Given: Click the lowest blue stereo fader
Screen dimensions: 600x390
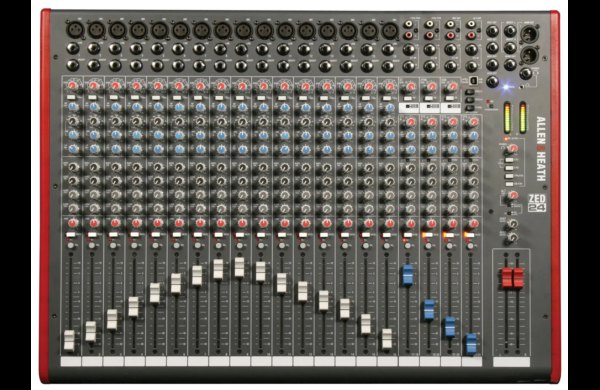Looking at the screenshot, I should tap(471, 344).
